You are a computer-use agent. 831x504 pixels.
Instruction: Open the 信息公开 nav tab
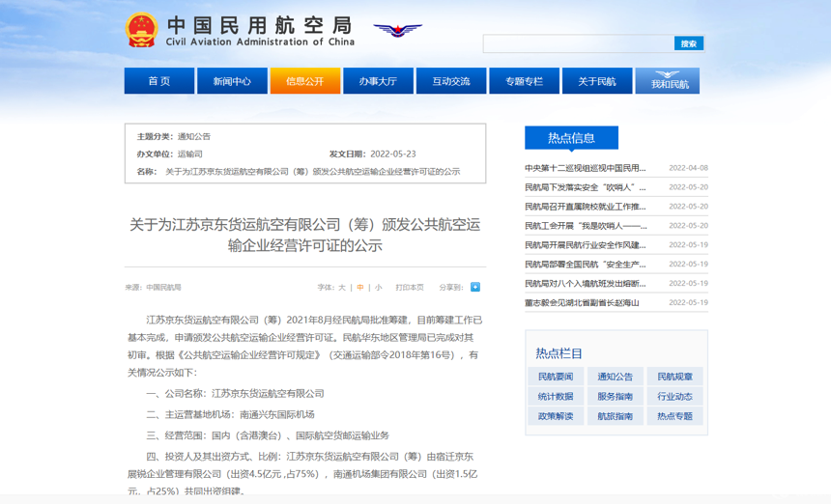304,81
